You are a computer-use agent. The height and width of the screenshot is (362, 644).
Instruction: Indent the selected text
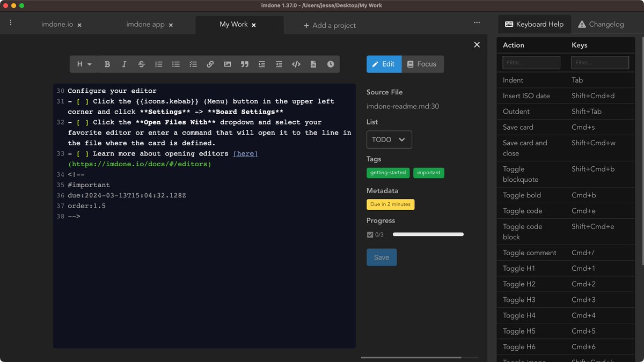[x=262, y=64]
